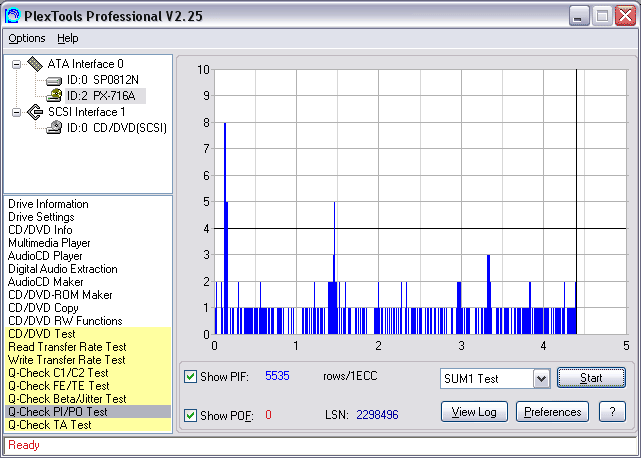Open AudioCD Player function
This screenshot has height=458, width=641.
(x=45, y=256)
